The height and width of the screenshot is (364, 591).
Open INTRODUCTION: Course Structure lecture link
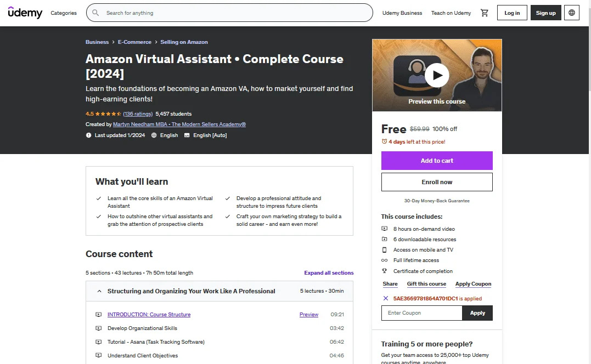pos(149,314)
